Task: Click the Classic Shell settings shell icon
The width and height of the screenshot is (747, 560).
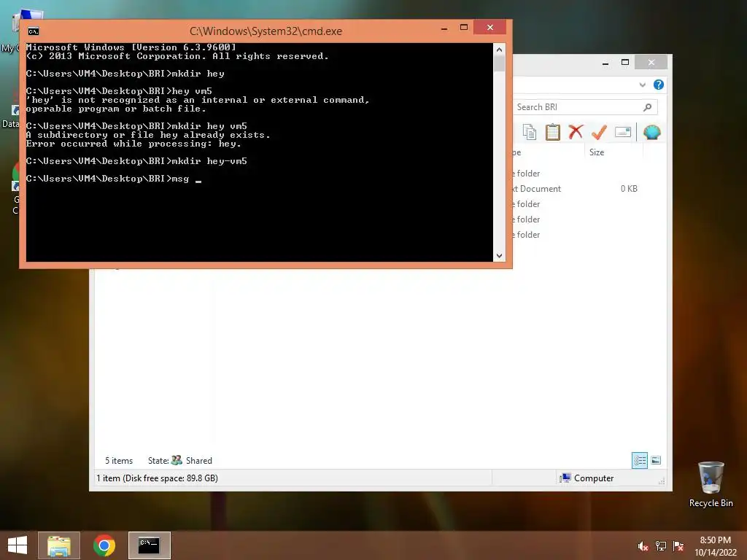Action: (651, 132)
